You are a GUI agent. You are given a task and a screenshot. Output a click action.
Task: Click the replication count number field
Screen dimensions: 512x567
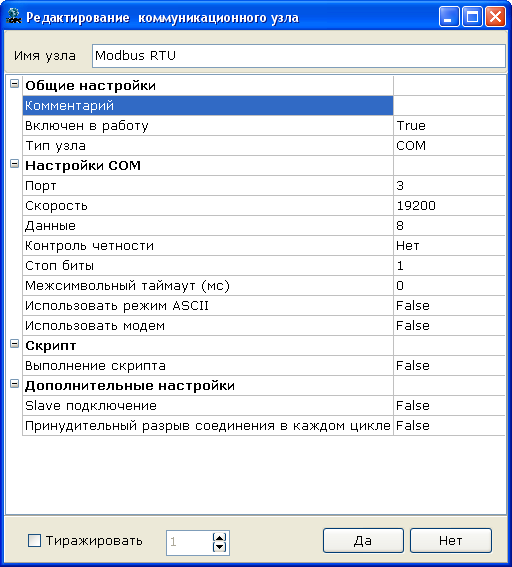[x=189, y=542]
